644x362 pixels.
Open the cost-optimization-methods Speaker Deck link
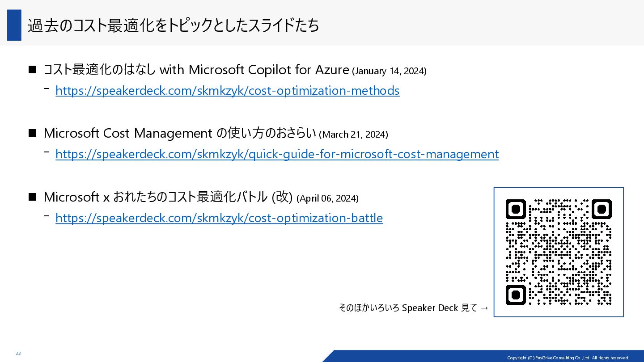pos(227,91)
